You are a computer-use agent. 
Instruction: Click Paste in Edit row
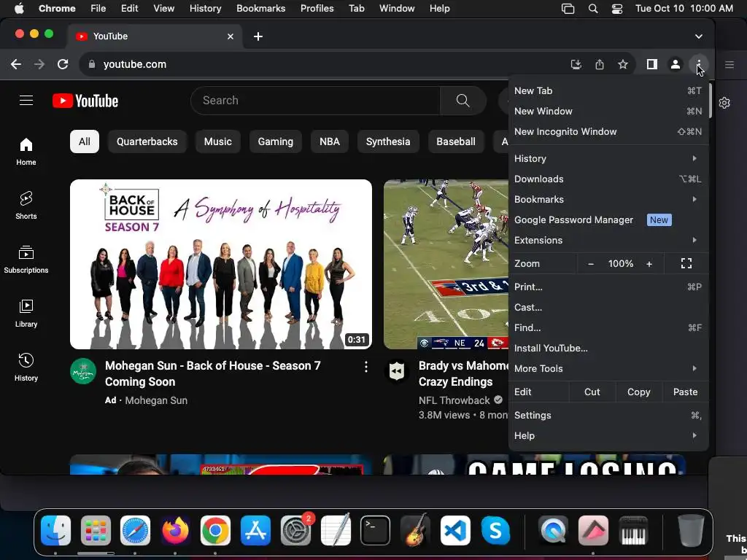click(685, 392)
